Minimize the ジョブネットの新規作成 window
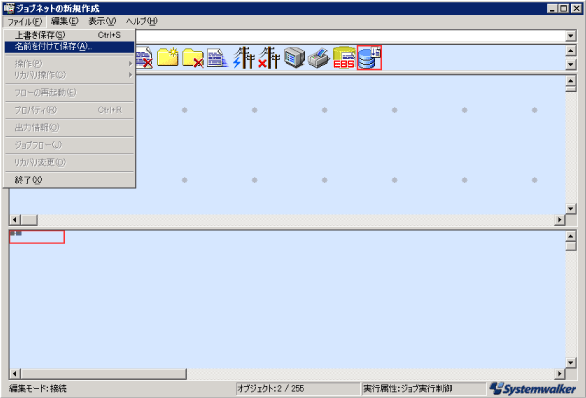 (x=553, y=8)
